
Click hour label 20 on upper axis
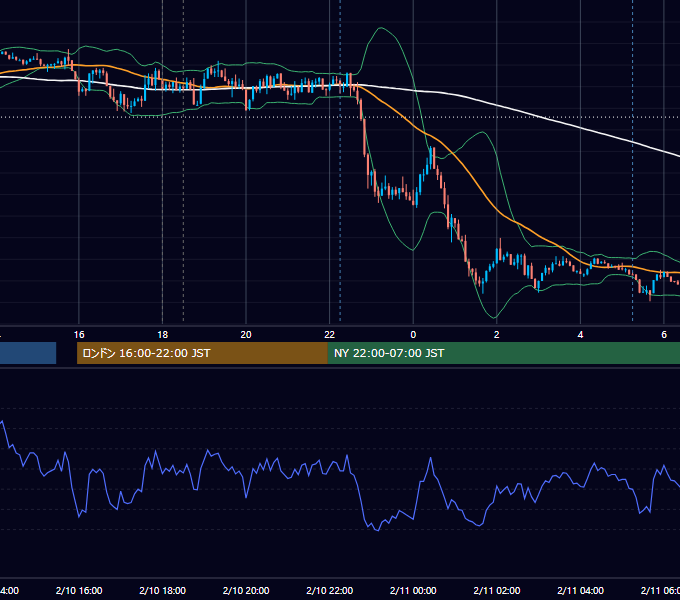pos(246,335)
